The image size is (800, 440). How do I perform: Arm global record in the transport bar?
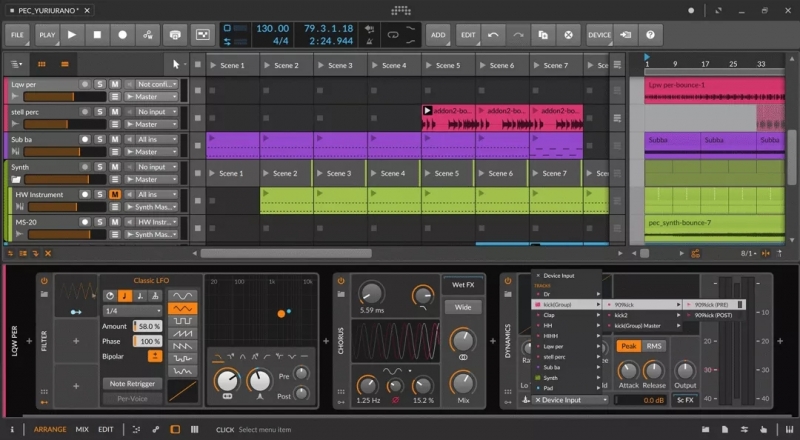coord(122,35)
